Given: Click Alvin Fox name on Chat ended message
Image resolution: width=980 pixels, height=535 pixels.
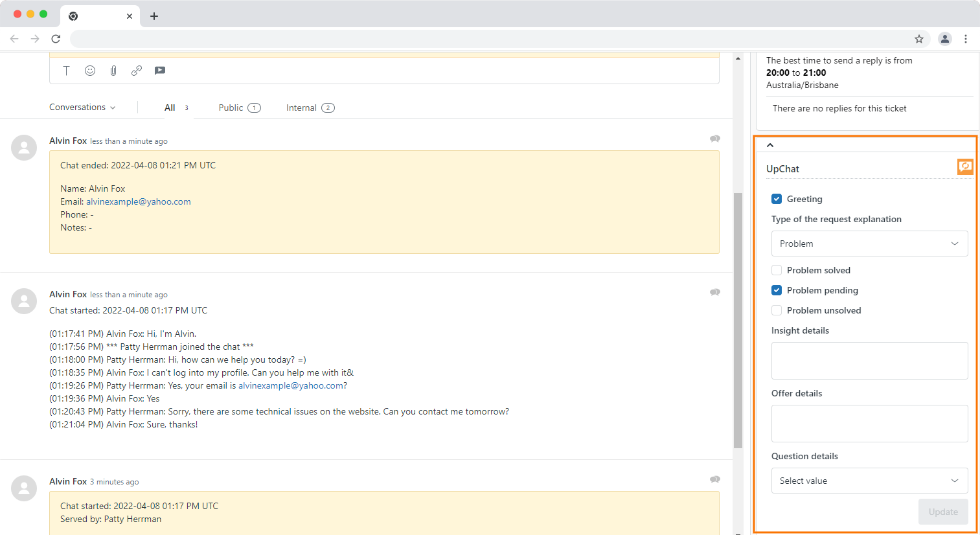Looking at the screenshot, I should coord(68,141).
